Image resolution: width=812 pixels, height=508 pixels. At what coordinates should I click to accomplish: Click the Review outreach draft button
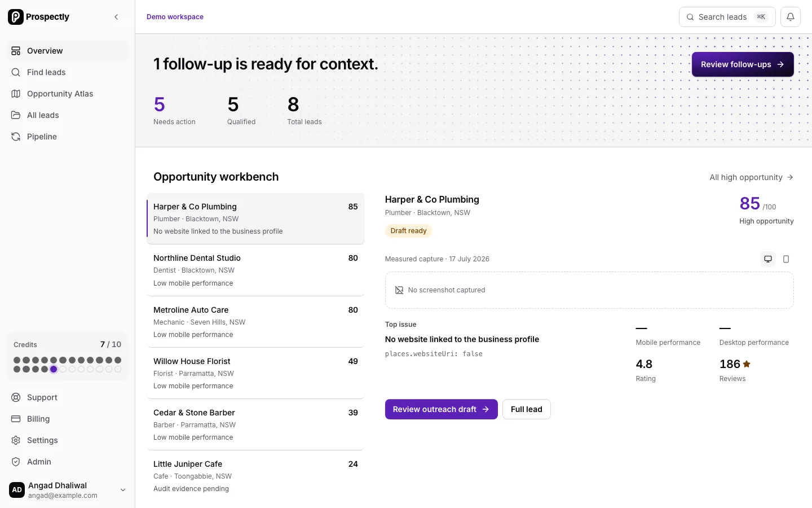click(442, 409)
